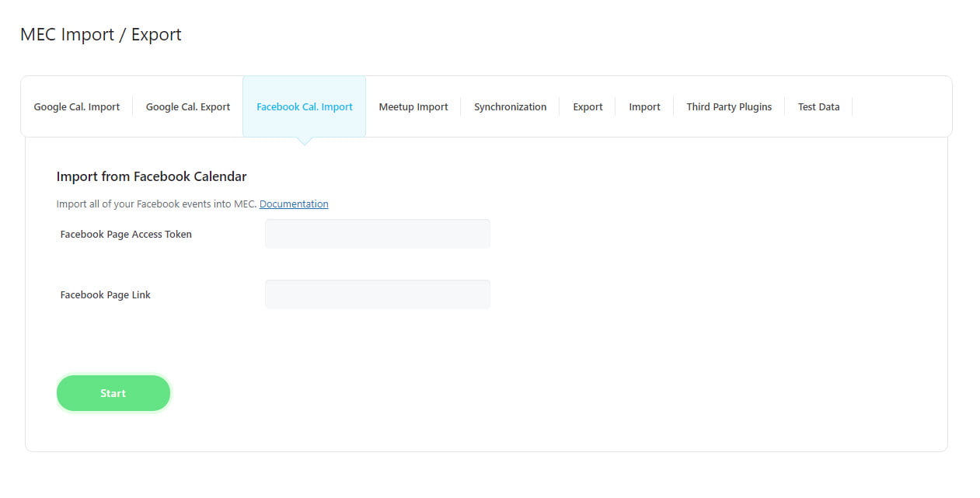The width and height of the screenshot is (980, 498).
Task: Open the Synchronization tab
Action: point(510,106)
